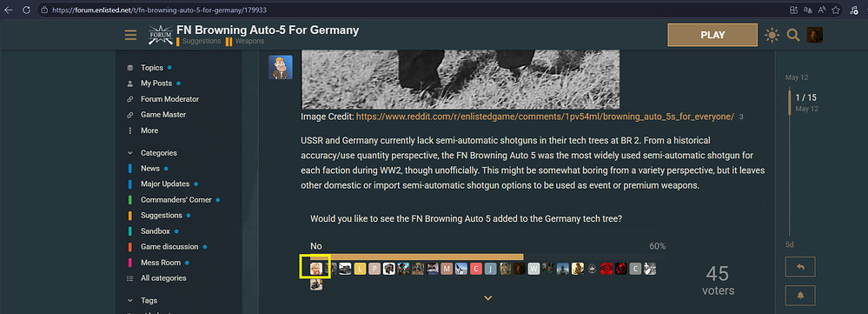The height and width of the screenshot is (314, 868).
Task: Open the notification bell button for this topic
Action: pos(800,295)
